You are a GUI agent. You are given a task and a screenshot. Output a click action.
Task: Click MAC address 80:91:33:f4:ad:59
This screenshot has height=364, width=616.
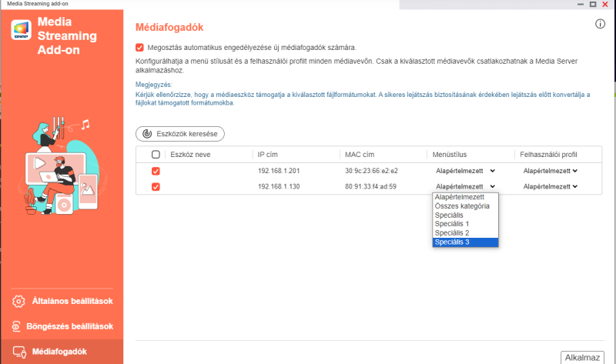[x=370, y=186]
